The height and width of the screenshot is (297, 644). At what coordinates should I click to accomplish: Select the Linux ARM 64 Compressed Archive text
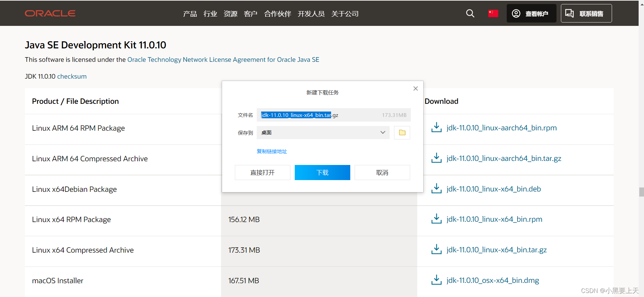(90, 159)
